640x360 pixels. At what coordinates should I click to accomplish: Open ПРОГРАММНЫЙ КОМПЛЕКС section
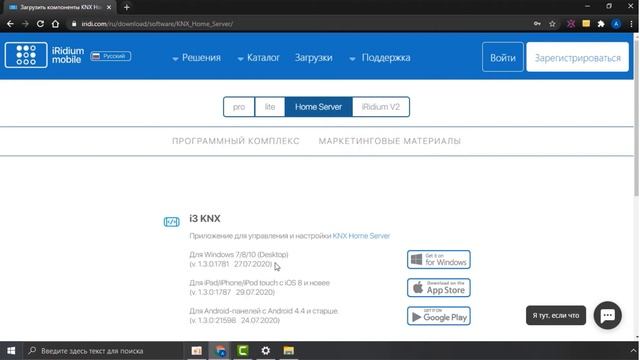coord(236,141)
